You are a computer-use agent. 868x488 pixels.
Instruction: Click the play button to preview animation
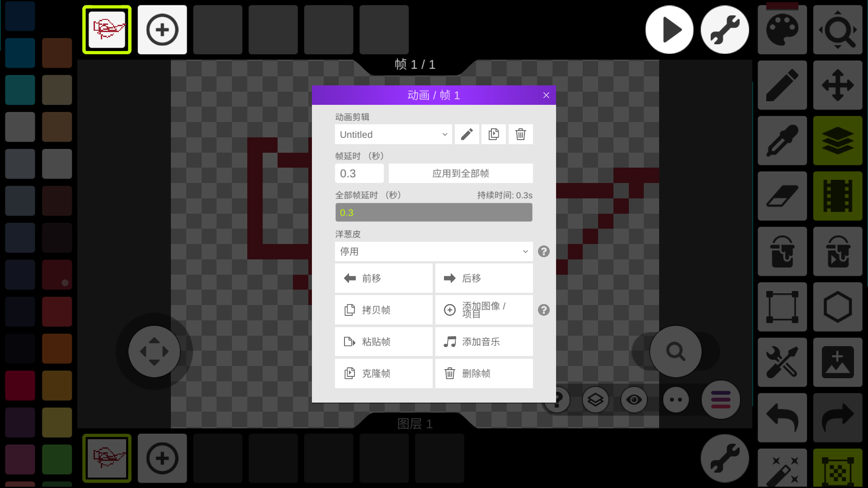tap(669, 29)
